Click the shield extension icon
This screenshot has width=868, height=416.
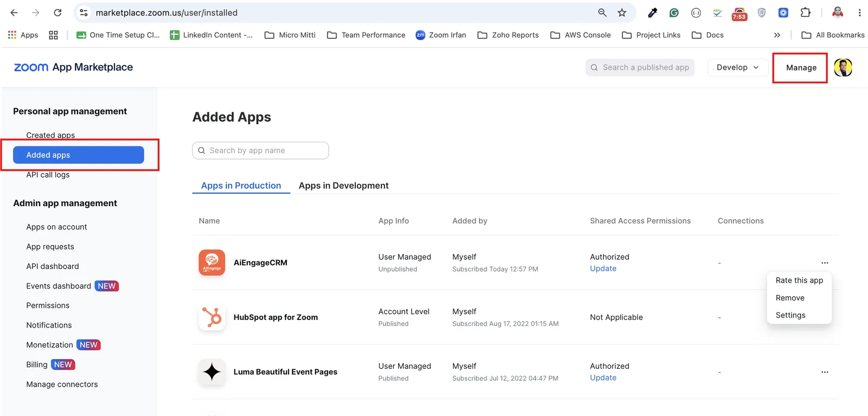tap(762, 12)
